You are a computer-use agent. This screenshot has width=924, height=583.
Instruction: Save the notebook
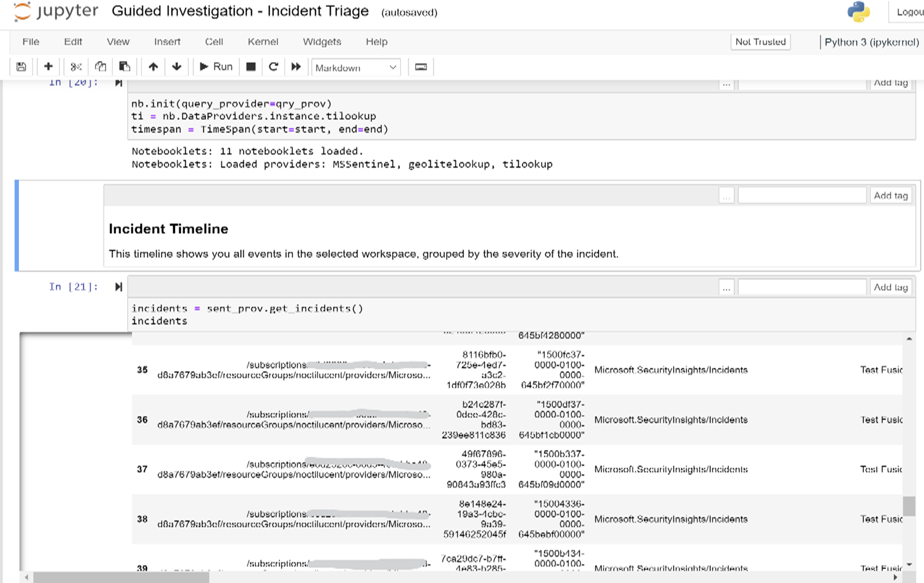coord(21,66)
